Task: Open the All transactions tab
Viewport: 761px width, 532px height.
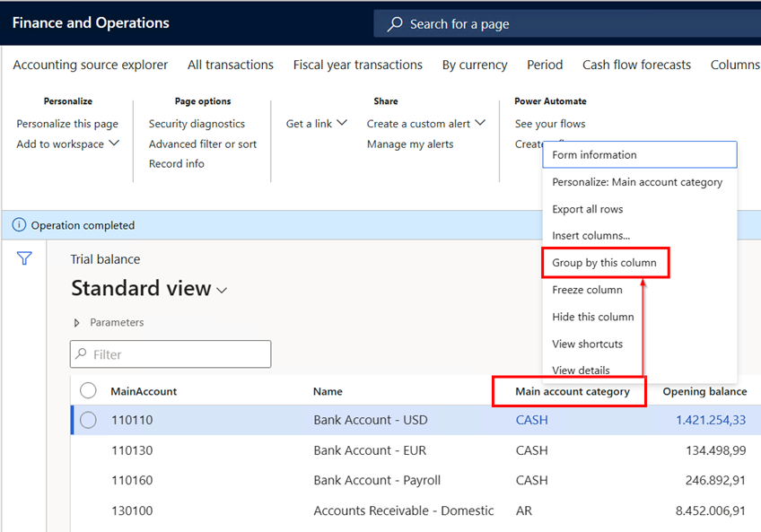Action: [231, 65]
